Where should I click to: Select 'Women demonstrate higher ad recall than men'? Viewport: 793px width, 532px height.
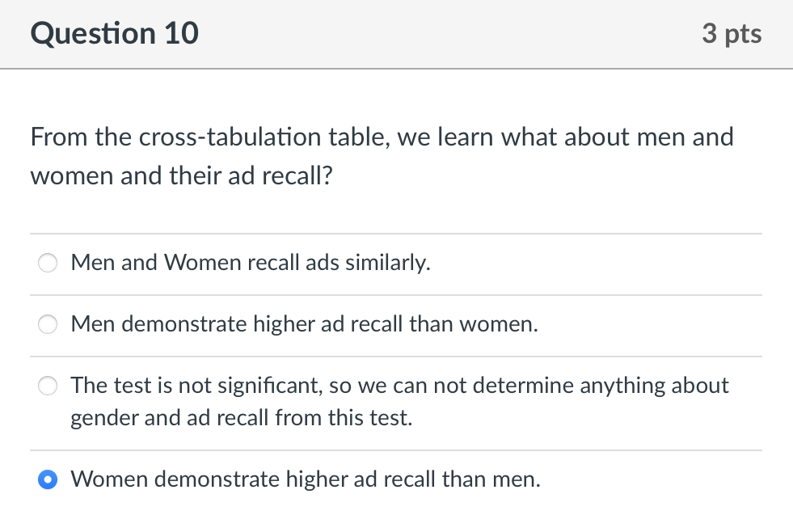point(47,479)
